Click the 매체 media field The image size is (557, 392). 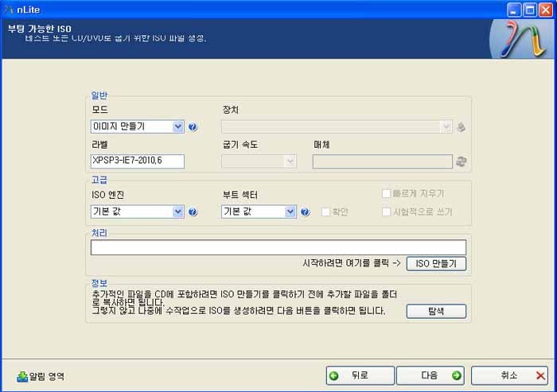(383, 161)
